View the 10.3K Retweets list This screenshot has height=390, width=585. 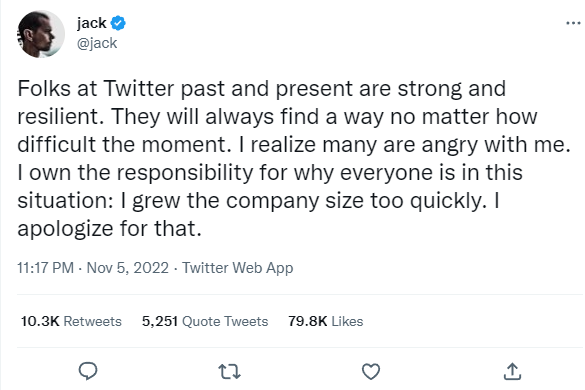pyautogui.click(x=71, y=321)
